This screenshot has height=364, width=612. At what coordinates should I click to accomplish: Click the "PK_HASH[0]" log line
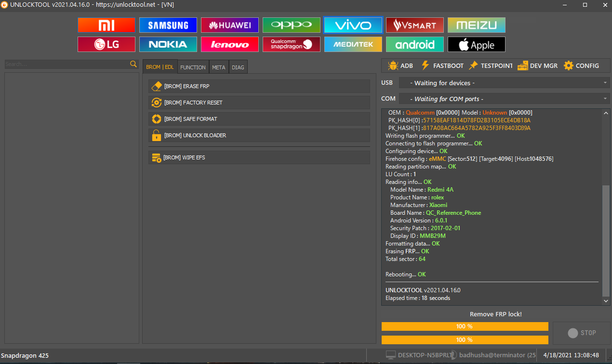(459, 120)
